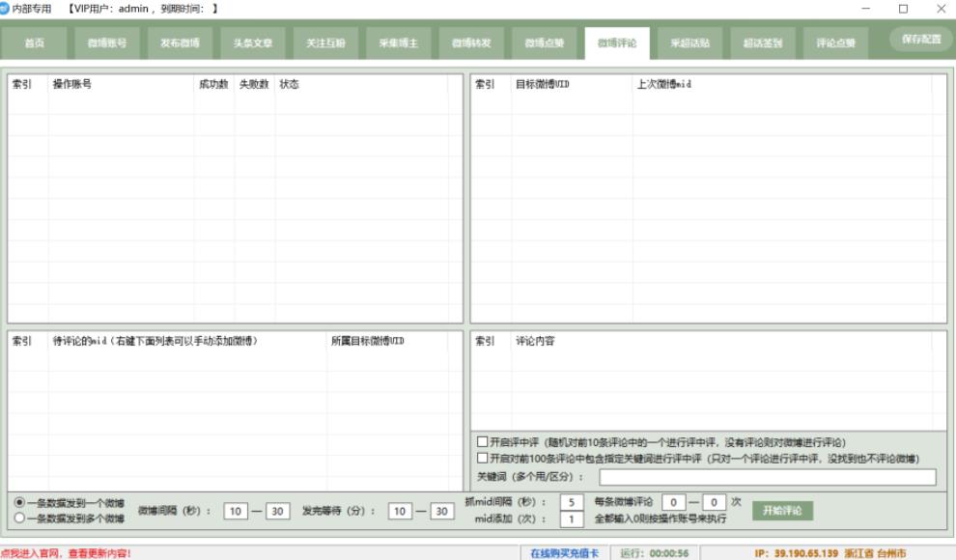The height and width of the screenshot is (560, 956).
Task: Switch to the 微博账号 tab
Action: (x=106, y=42)
